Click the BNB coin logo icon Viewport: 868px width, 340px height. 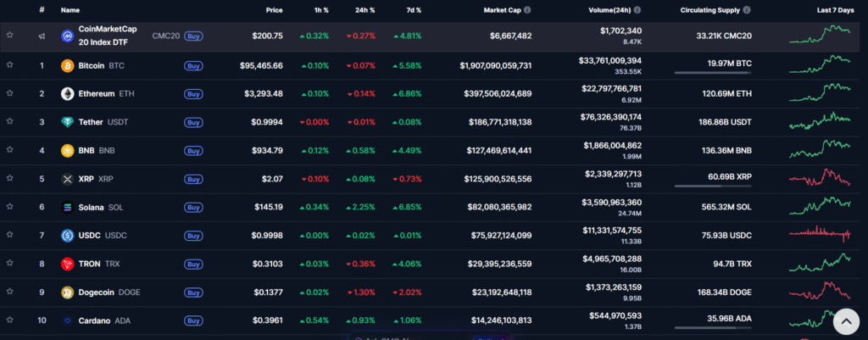click(67, 151)
